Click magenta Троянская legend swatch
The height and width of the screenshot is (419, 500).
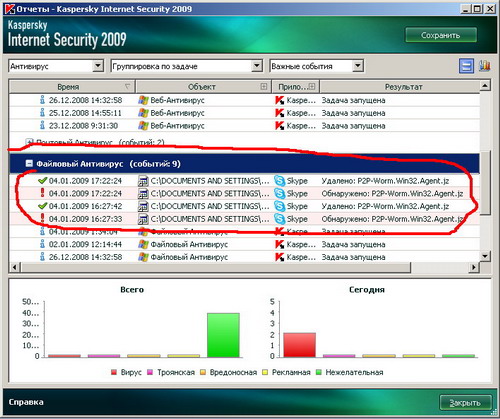coord(150,372)
